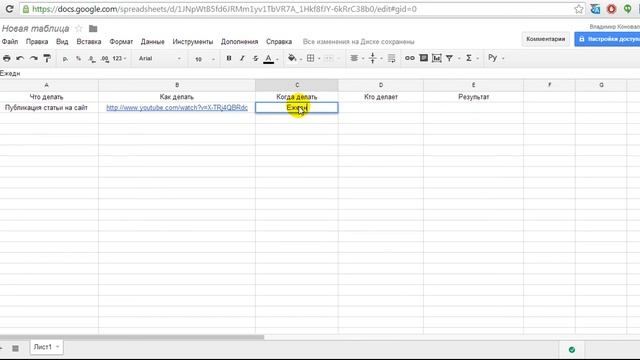
Task: Select column D header
Action: (x=380, y=85)
